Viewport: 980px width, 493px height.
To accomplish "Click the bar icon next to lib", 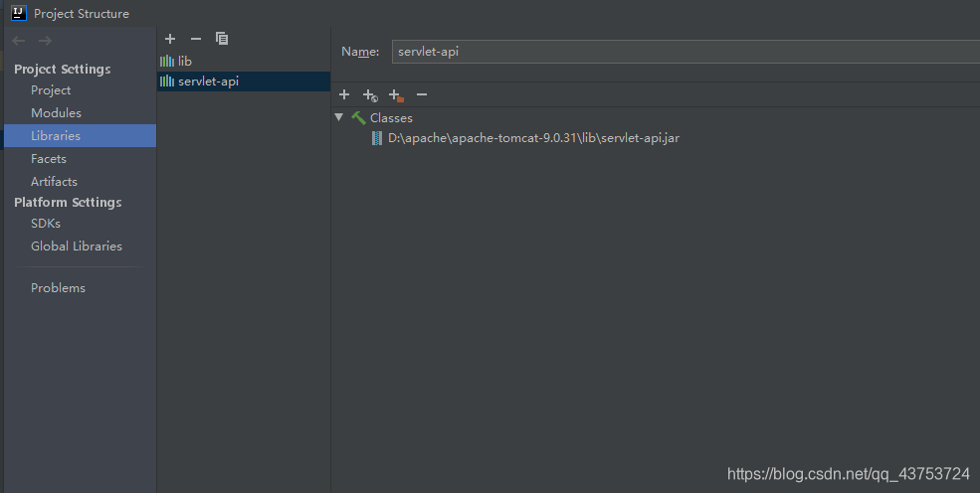I will (167, 62).
